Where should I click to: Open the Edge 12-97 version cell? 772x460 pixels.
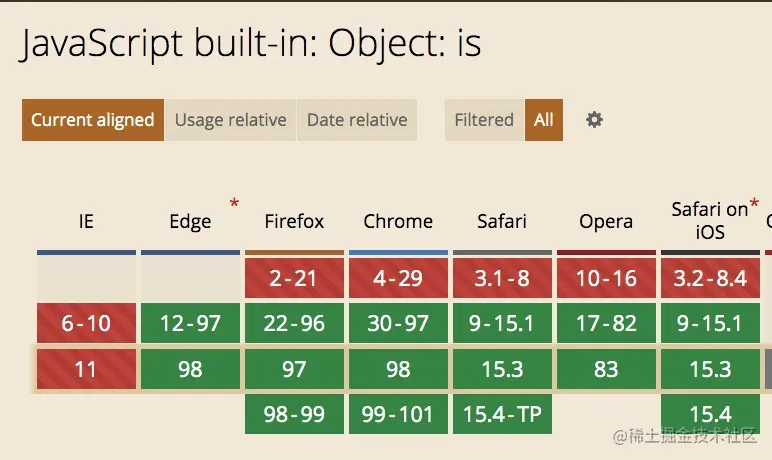pyautogui.click(x=190, y=324)
